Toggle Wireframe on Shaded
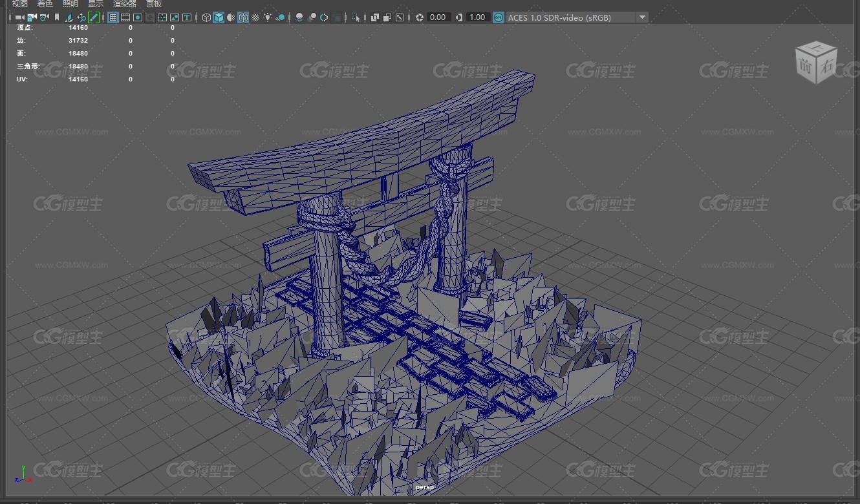 (243, 17)
